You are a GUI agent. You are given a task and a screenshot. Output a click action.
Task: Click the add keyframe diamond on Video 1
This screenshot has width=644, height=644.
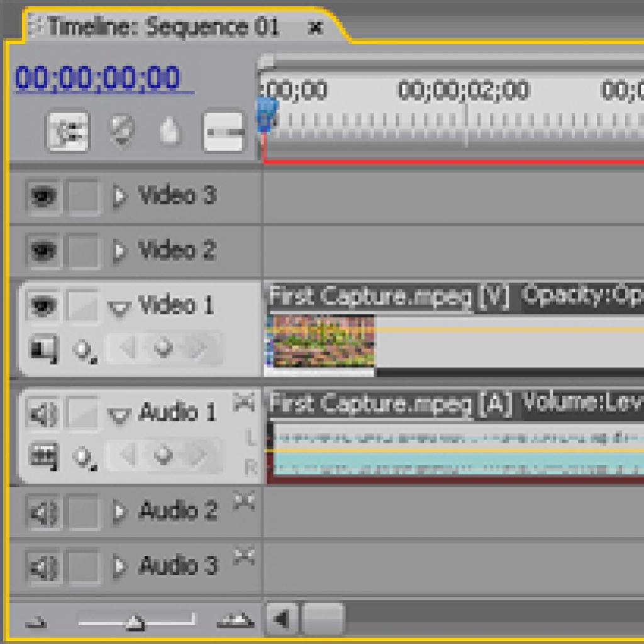click(x=163, y=348)
